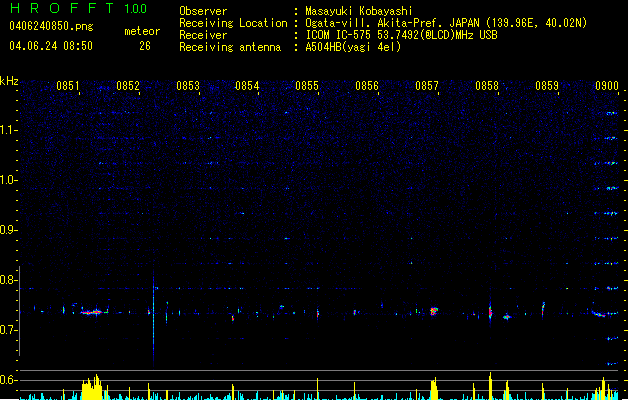The width and height of the screenshot is (629, 400).
Task: Click the 0855 time marker
Action: (307, 86)
